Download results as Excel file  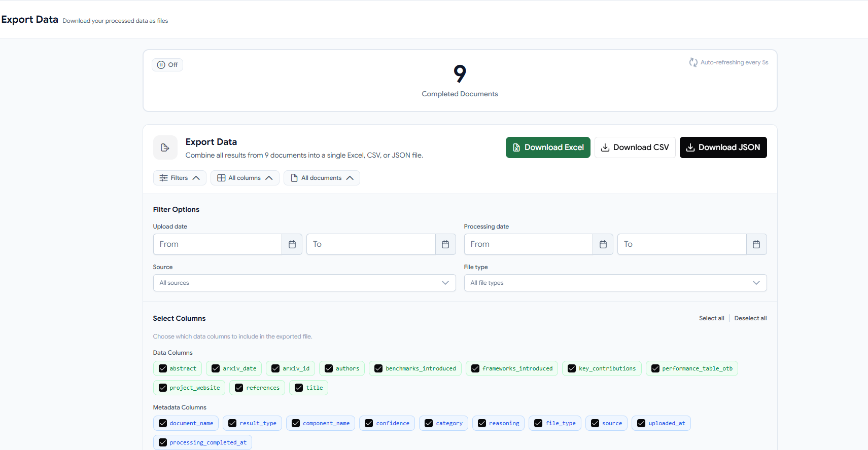pyautogui.click(x=548, y=147)
